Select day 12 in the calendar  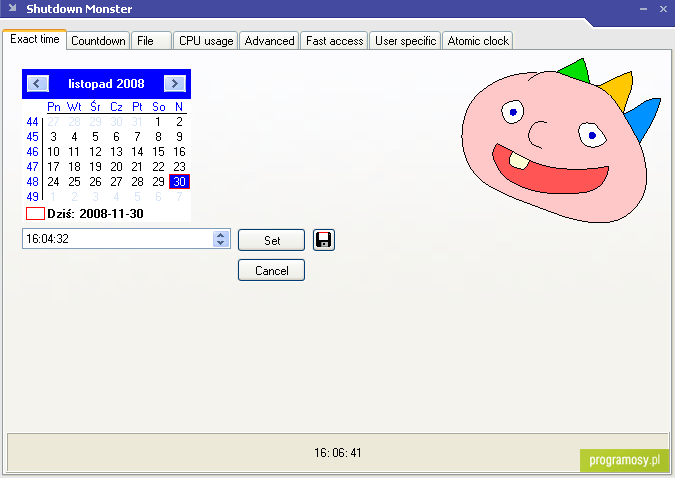click(x=95, y=152)
